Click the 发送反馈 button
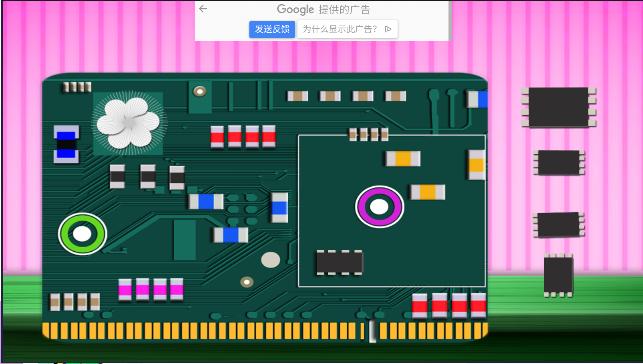This screenshot has width=643, height=364. (272, 29)
